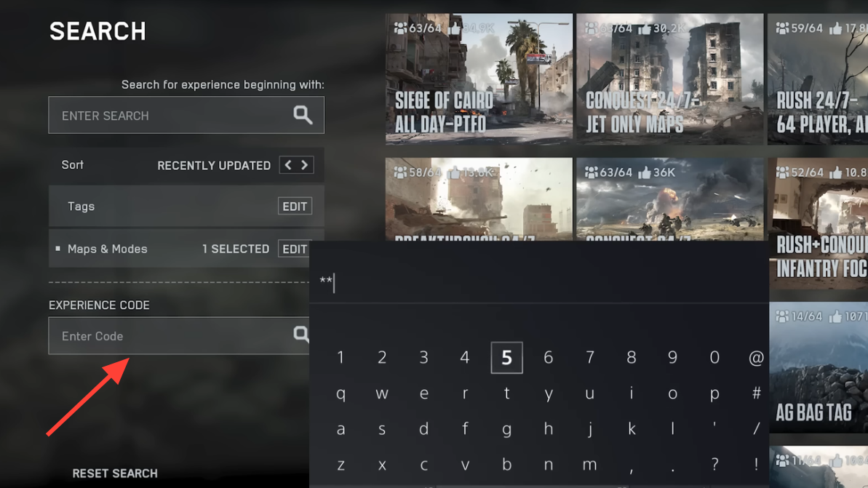Edit the Maps & Modes filter

(x=294, y=249)
